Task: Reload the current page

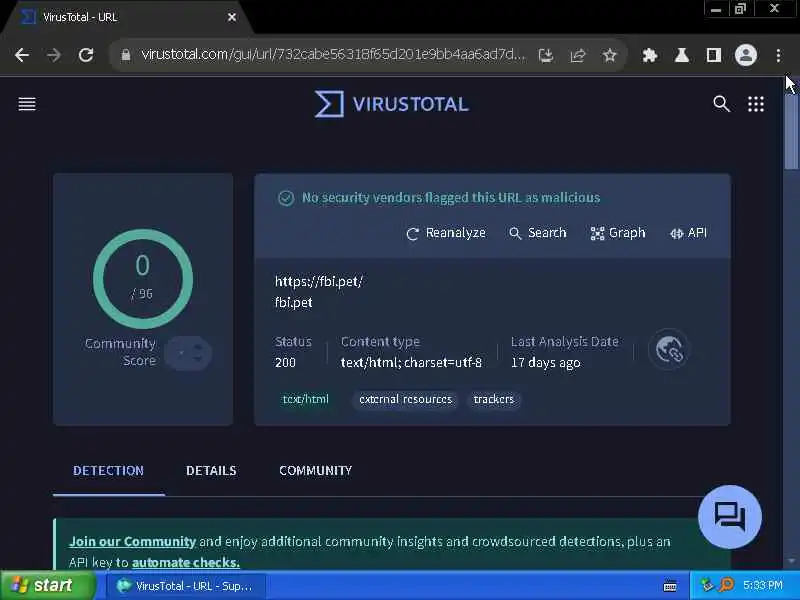Action: tap(86, 55)
